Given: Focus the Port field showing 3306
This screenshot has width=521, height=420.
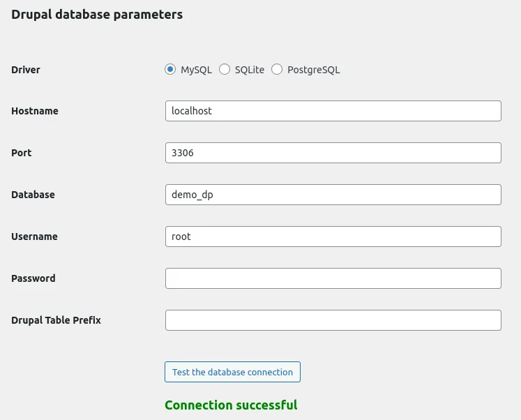Looking at the screenshot, I should coord(333,153).
